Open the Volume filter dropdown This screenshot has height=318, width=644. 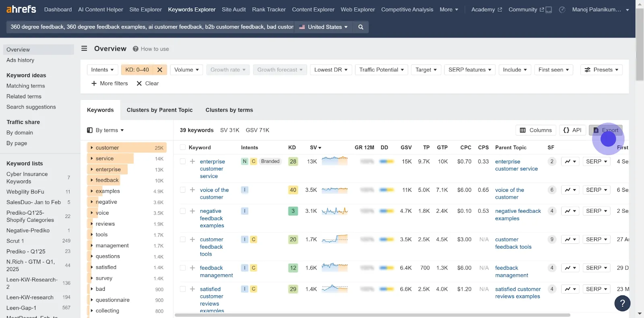click(x=186, y=70)
